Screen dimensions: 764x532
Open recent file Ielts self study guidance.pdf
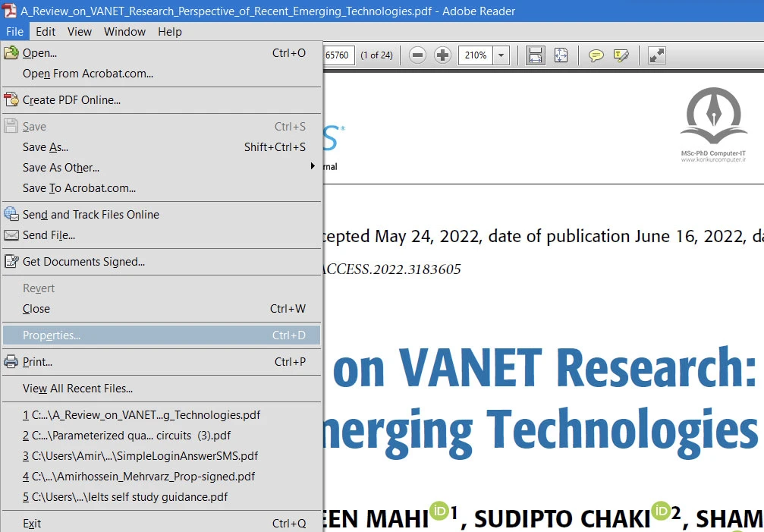click(162, 497)
